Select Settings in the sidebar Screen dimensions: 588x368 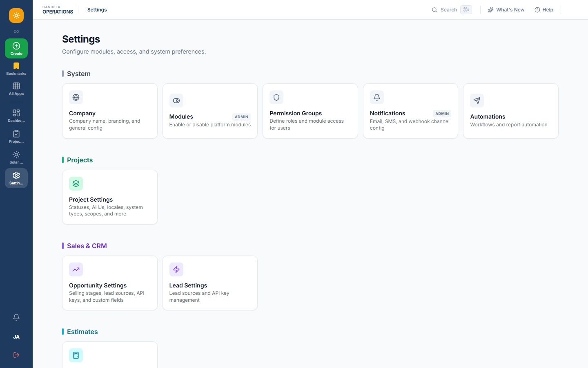pyautogui.click(x=16, y=178)
